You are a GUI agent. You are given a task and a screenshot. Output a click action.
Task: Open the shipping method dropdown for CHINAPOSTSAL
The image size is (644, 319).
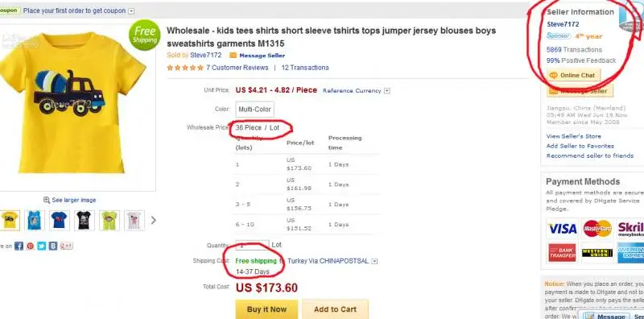374,261
